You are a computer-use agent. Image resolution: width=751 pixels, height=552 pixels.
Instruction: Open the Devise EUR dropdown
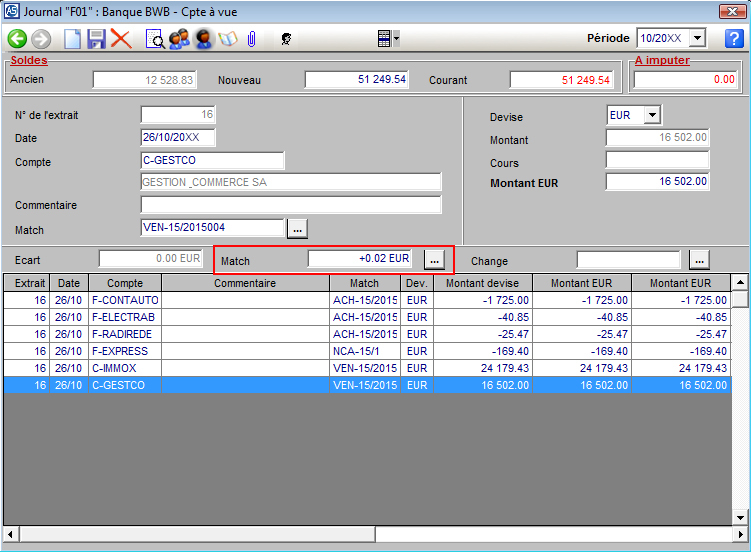[651, 115]
